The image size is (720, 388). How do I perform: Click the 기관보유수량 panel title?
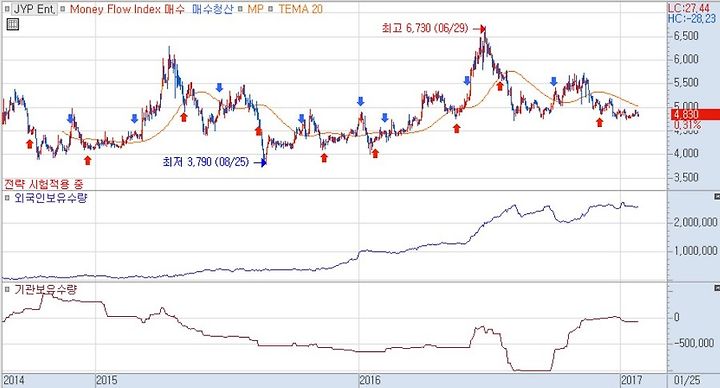click(45, 290)
